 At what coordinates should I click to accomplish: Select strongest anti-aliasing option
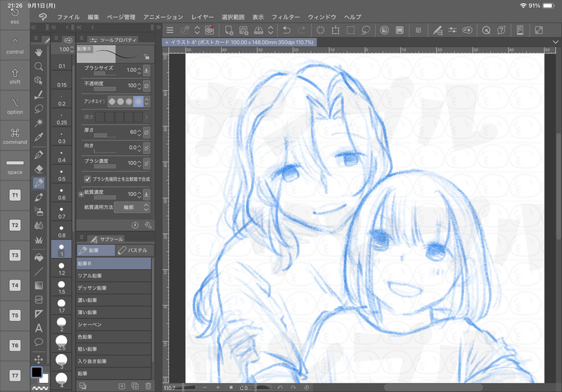click(139, 101)
